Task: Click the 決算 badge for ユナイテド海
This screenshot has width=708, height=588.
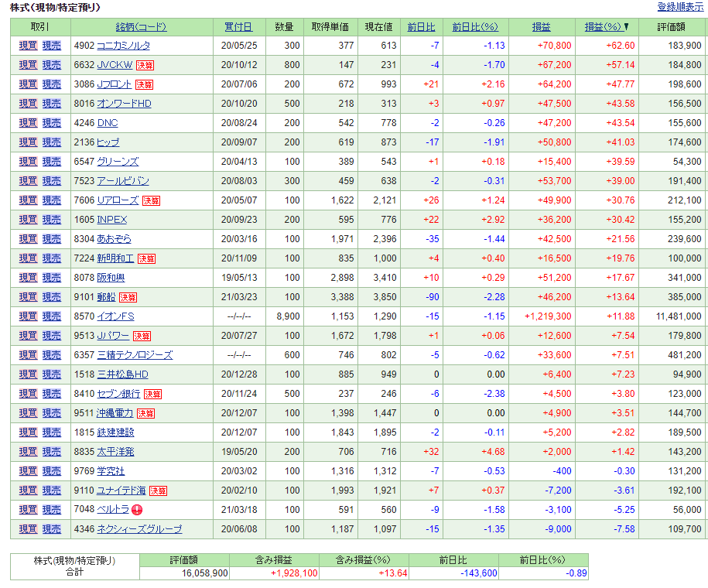Action: coord(158,491)
